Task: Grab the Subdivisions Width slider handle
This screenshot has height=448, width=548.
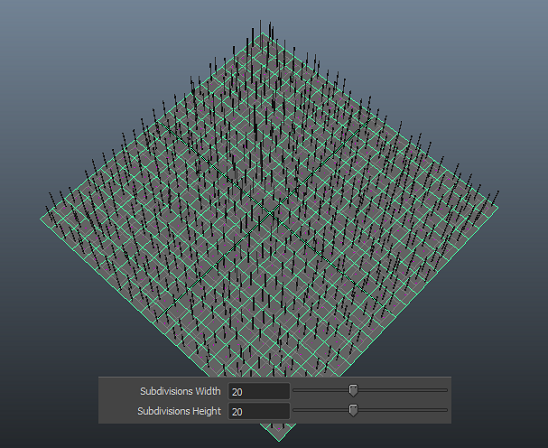Action: coord(353,390)
